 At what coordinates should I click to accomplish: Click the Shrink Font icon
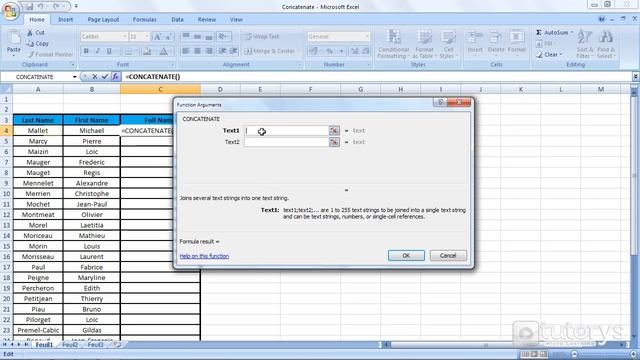[168, 37]
